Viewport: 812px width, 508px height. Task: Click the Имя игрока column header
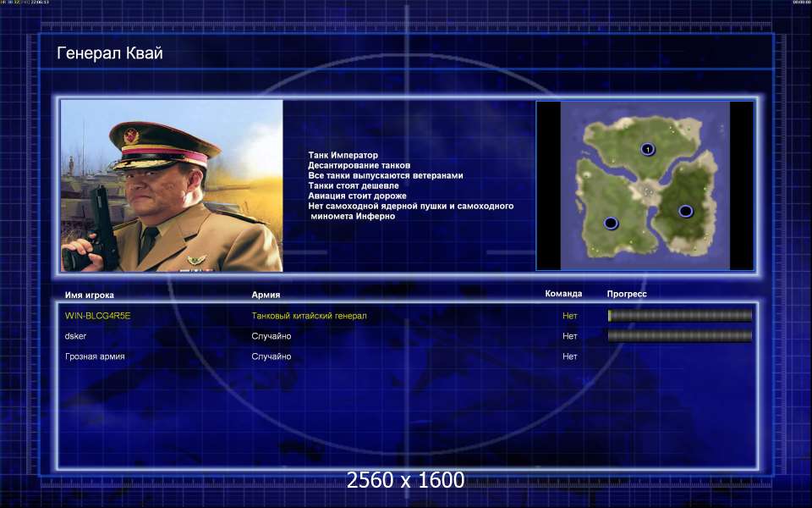click(89, 295)
